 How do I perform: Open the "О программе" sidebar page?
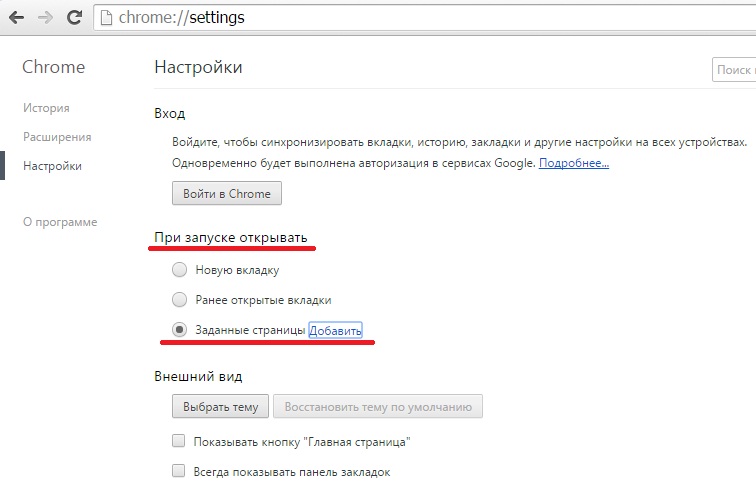click(60, 221)
